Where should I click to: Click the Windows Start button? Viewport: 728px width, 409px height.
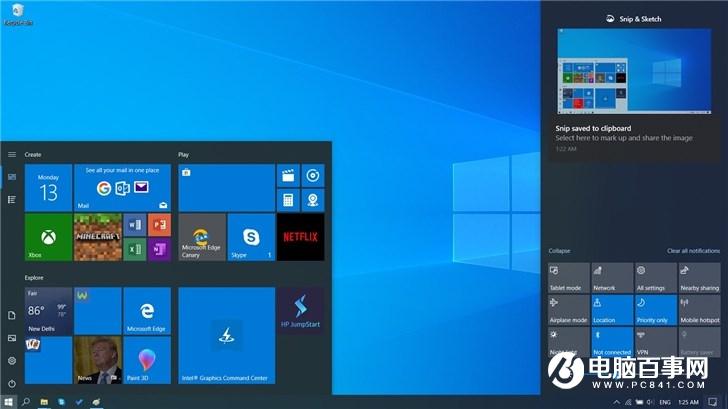(x=8, y=402)
